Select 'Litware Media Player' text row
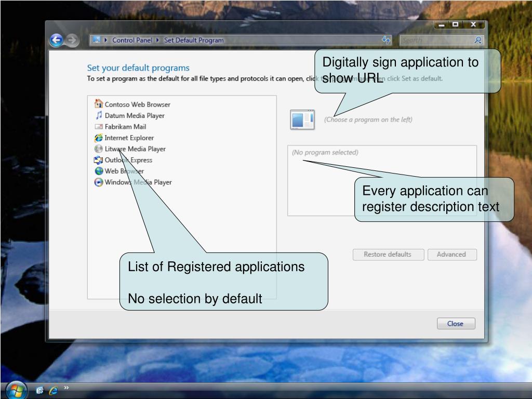The image size is (532, 399). click(x=135, y=149)
